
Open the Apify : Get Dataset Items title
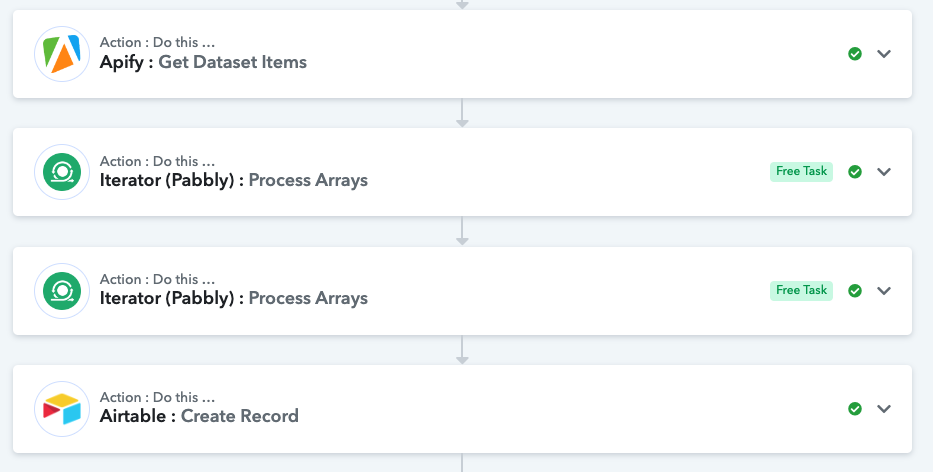coord(203,62)
